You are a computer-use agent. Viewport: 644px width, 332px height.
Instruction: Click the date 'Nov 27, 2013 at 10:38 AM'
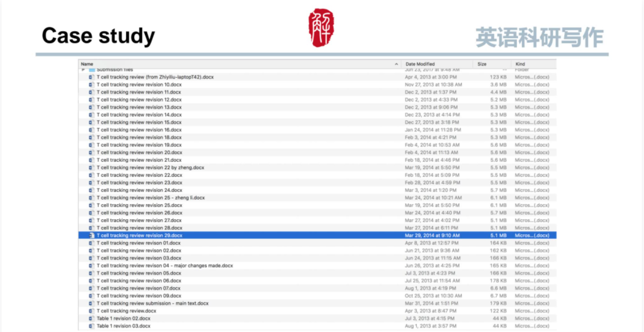[x=434, y=85]
